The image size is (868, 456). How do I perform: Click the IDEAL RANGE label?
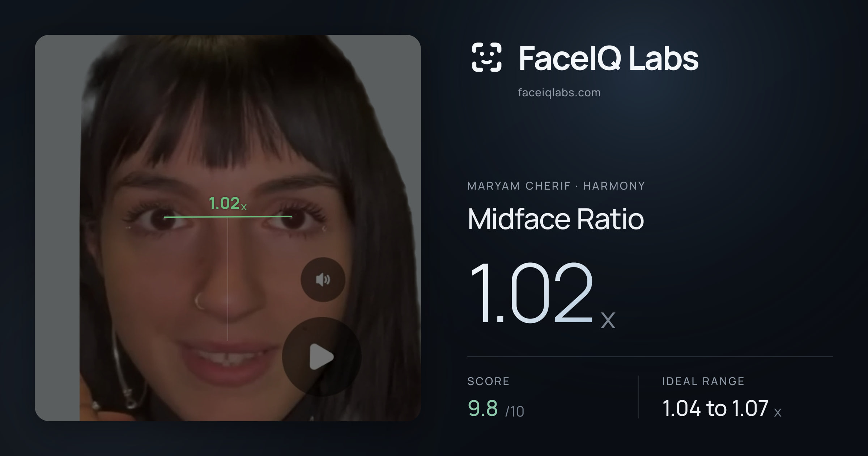[703, 381]
